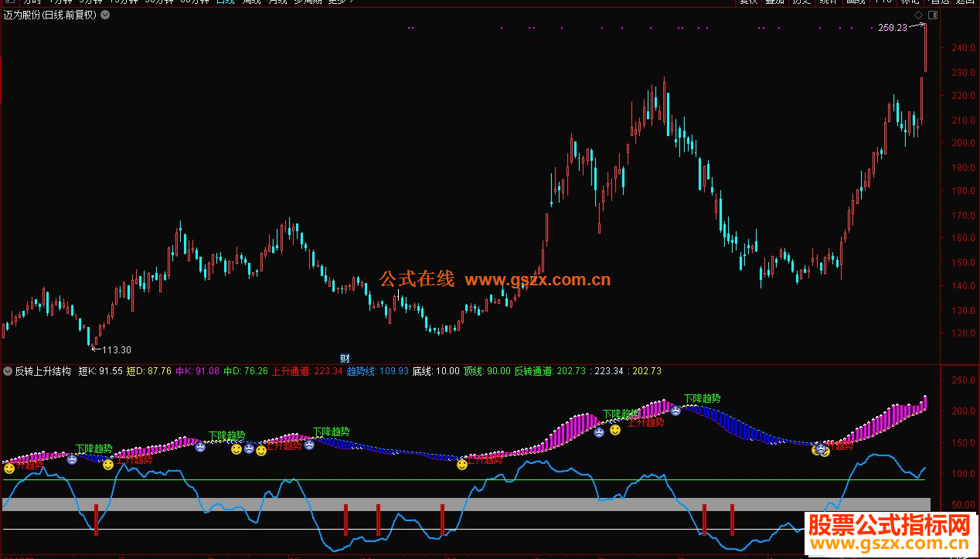Click the 短K: 91.55 value
The height and width of the screenshot is (559, 980).
point(100,371)
